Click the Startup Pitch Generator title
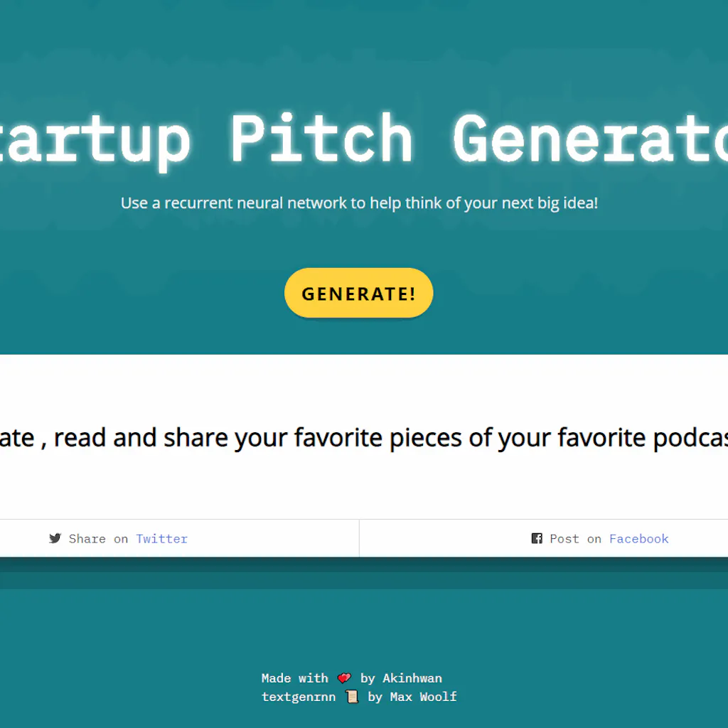Screen dimensions: 728x728 (364, 139)
